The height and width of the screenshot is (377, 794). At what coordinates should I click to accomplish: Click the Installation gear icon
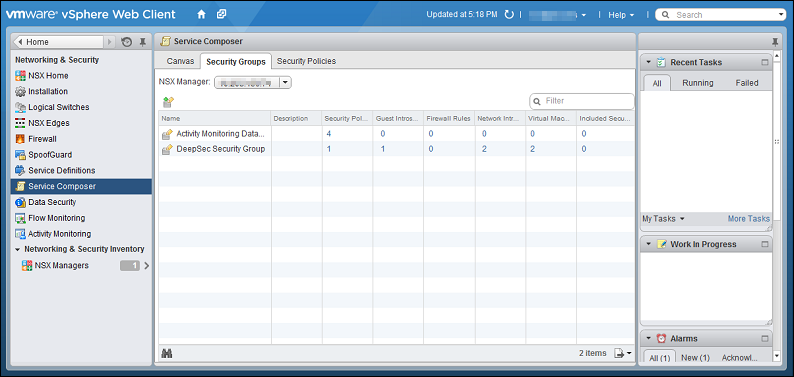20,92
